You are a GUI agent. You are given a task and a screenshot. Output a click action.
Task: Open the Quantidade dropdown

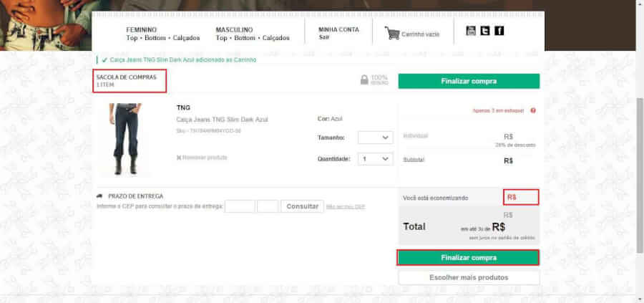pyautogui.click(x=376, y=159)
